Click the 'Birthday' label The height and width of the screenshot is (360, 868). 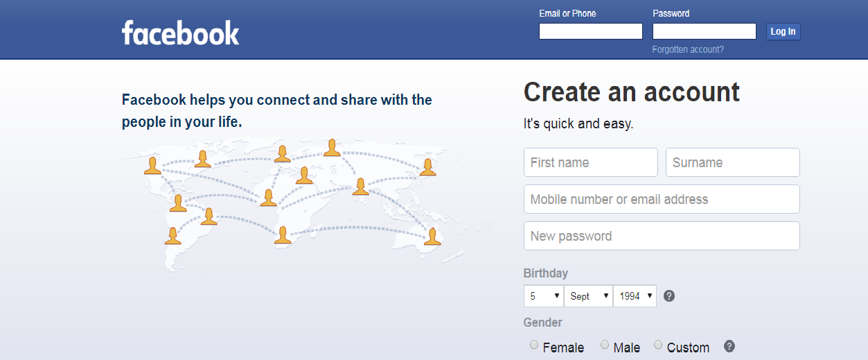pos(546,273)
